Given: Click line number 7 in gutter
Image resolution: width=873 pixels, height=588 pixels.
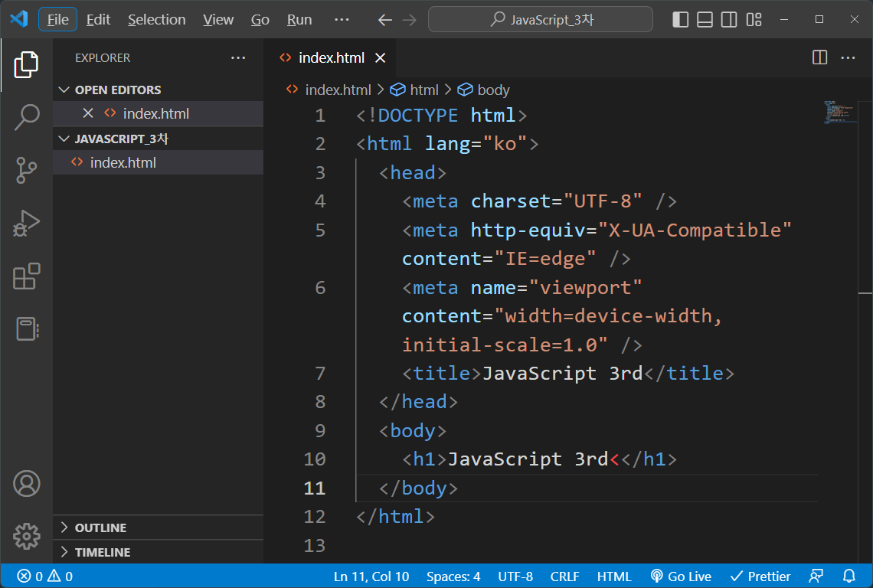Looking at the screenshot, I should (x=320, y=373).
